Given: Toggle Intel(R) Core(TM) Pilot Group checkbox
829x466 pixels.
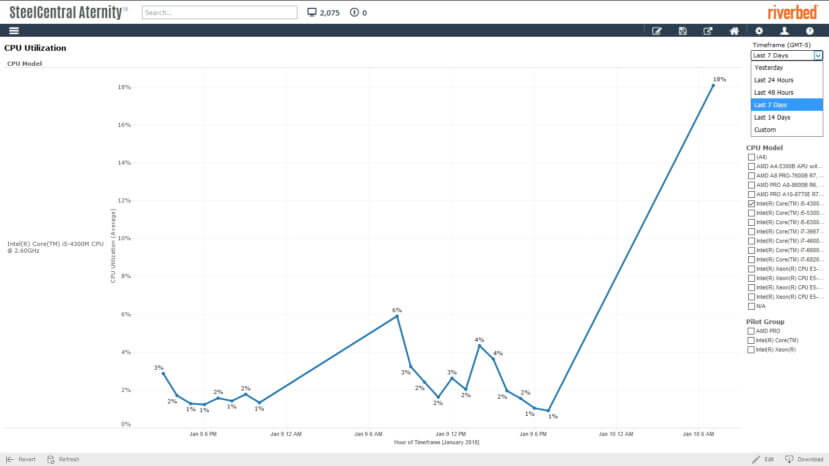Looking at the screenshot, I should coord(751,341).
